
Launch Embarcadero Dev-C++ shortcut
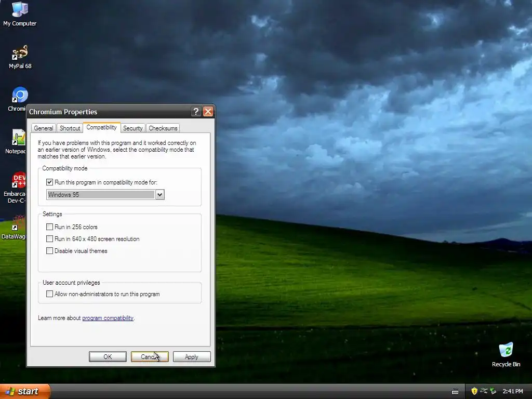click(x=14, y=188)
